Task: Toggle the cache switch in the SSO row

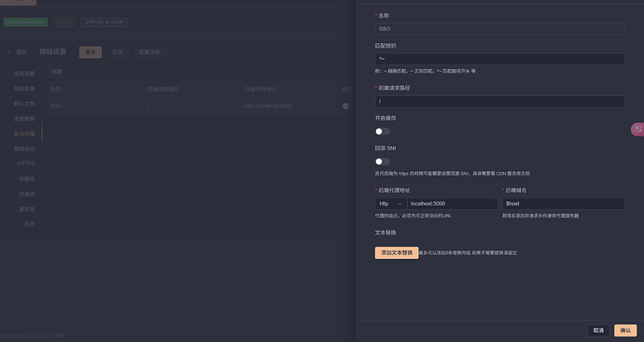Action: pyautogui.click(x=347, y=106)
